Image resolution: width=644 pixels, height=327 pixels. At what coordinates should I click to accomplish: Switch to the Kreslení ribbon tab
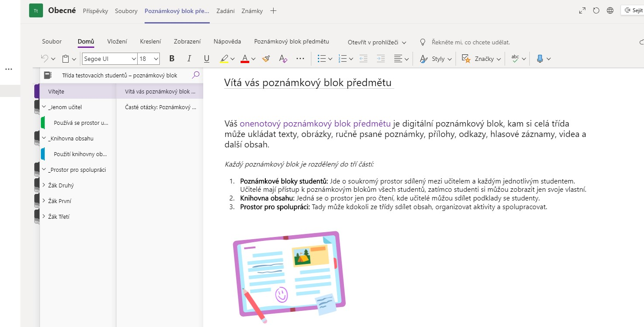pos(150,42)
